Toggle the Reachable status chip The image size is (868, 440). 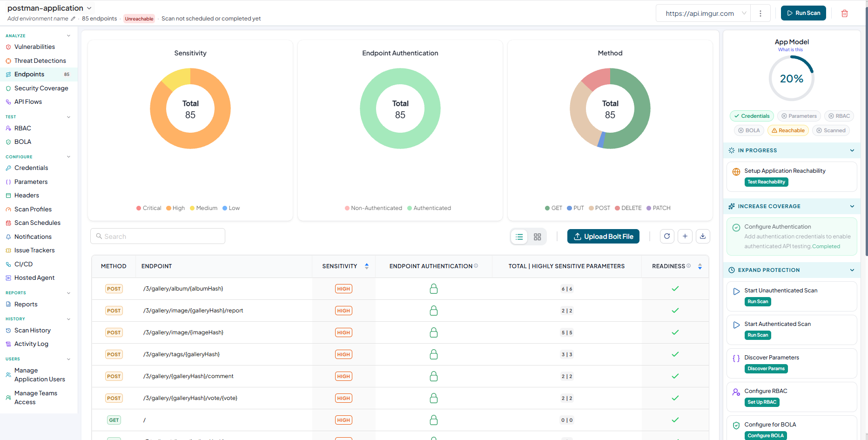[788, 130]
